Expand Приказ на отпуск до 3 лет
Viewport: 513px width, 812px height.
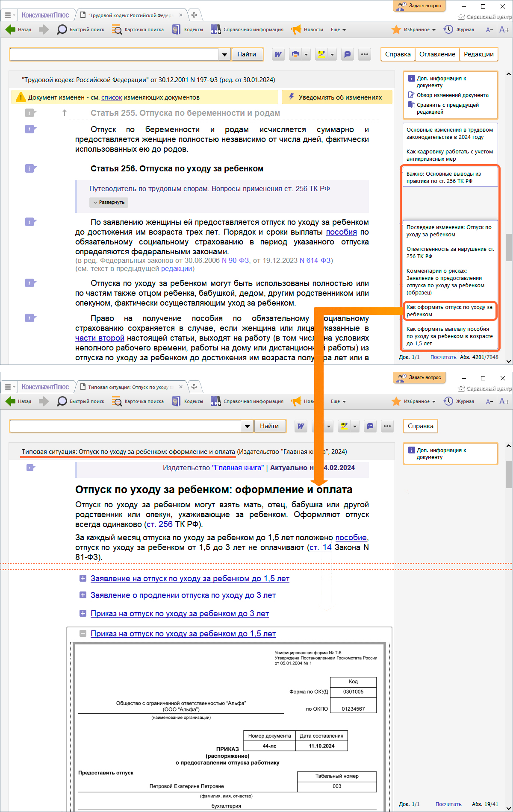(83, 613)
